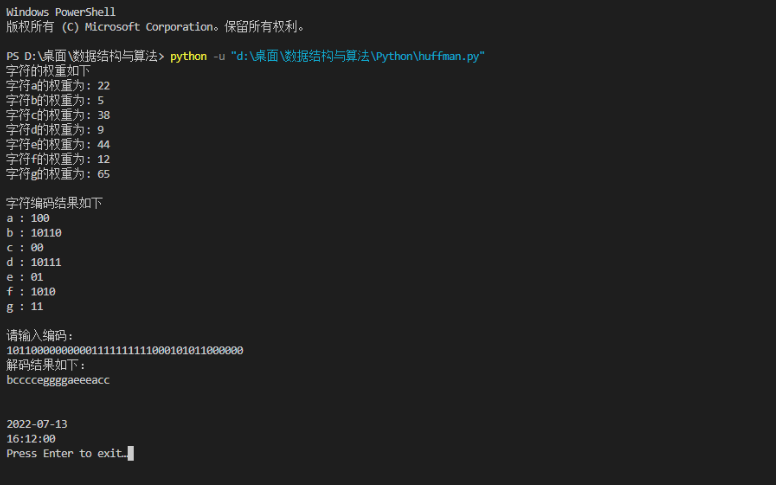Image resolution: width=776 pixels, height=485 pixels.
Task: Click the encoding line 'd : 10111'
Action: pos(34,262)
